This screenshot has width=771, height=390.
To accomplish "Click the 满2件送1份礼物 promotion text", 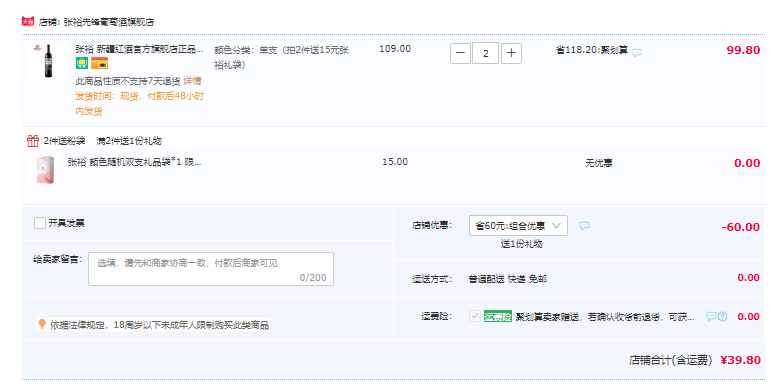I will (x=129, y=141).
